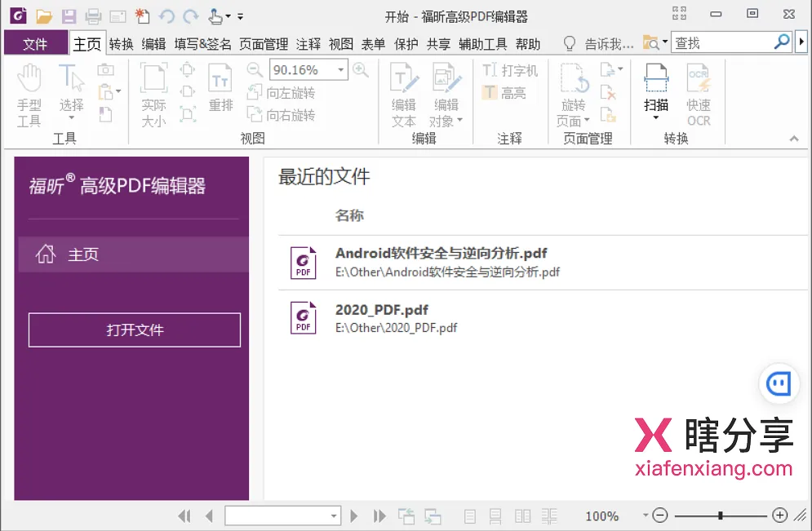Rotate view left (向左旋转)
Viewport: 812px width, 531px height.
[282, 93]
